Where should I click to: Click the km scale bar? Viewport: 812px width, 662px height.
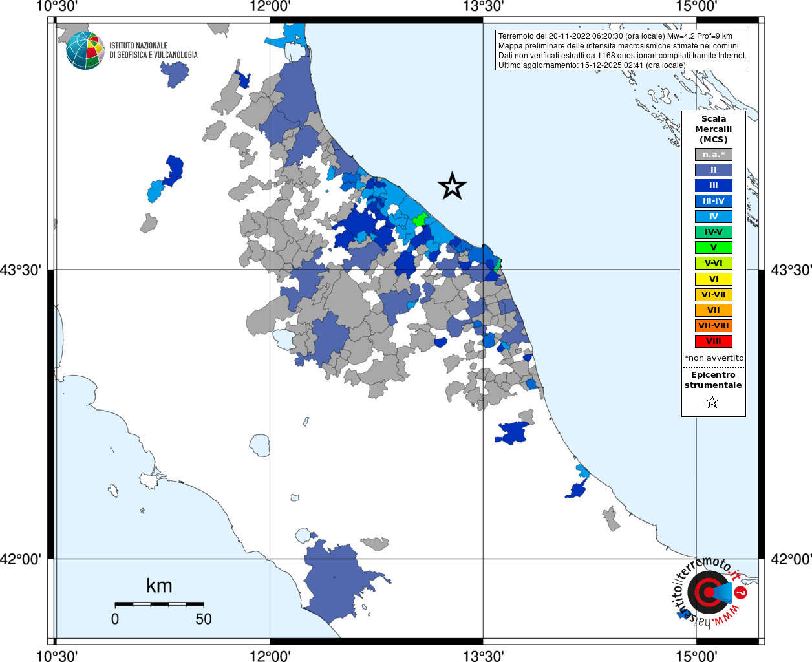[x=159, y=604]
